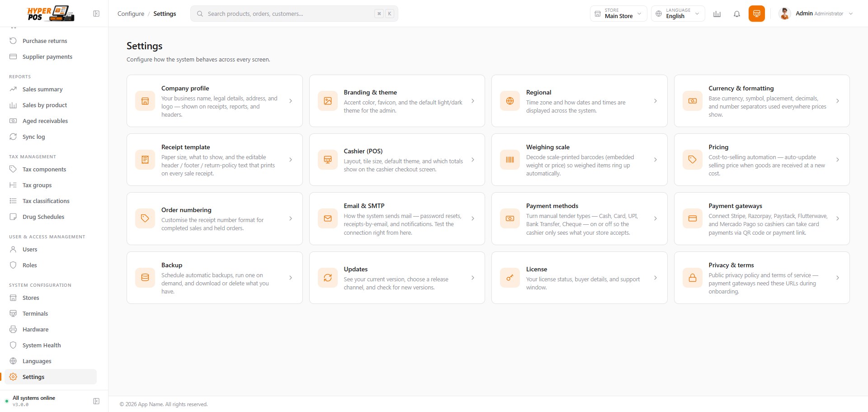The height and width of the screenshot is (412, 868).
Task: Open the reports chart icon in header
Action: [717, 14]
